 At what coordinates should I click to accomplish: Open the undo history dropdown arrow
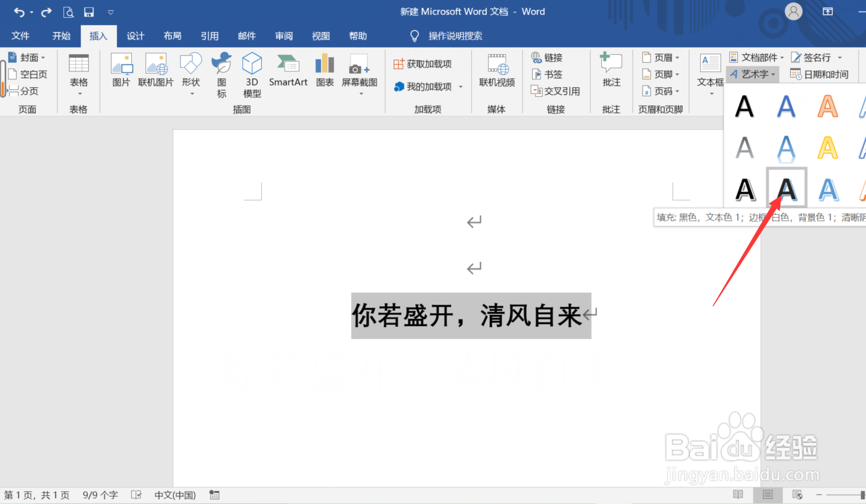point(31,12)
